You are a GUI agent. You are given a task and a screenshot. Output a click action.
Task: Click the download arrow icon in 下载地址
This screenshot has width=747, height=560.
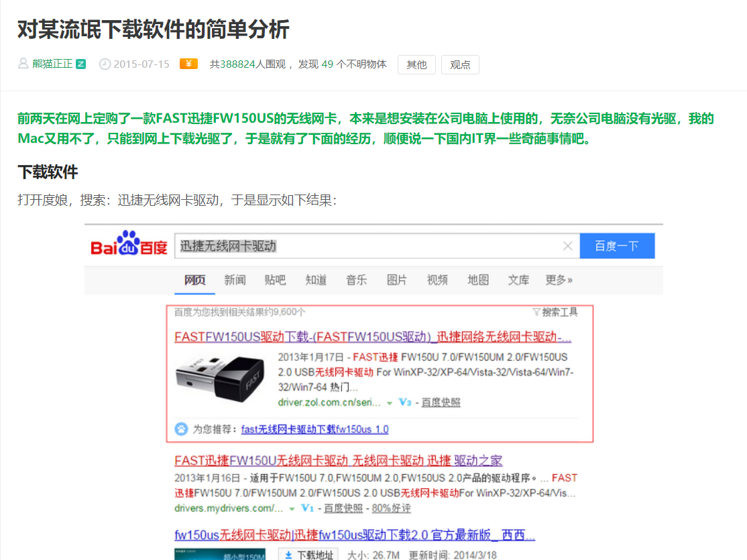tap(288, 555)
